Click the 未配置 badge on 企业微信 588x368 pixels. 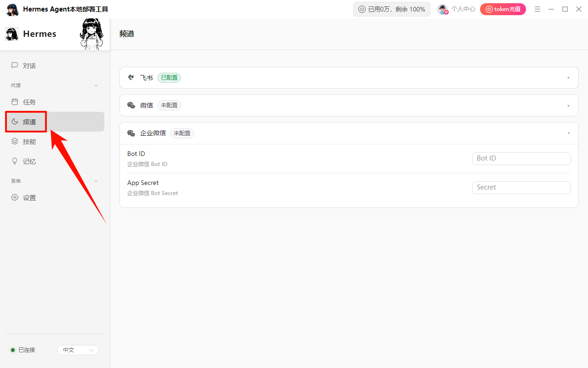coord(182,133)
